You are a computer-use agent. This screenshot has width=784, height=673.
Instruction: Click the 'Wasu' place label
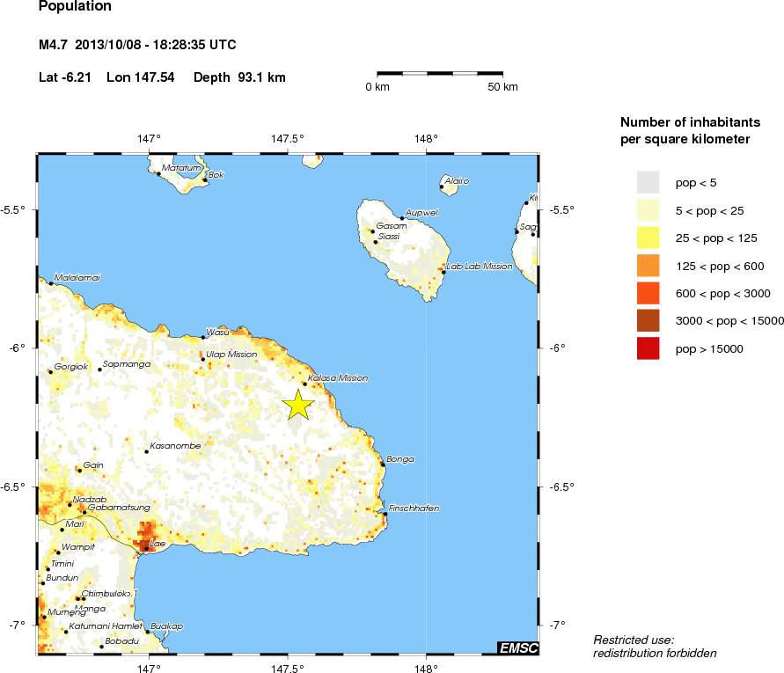[x=217, y=332]
